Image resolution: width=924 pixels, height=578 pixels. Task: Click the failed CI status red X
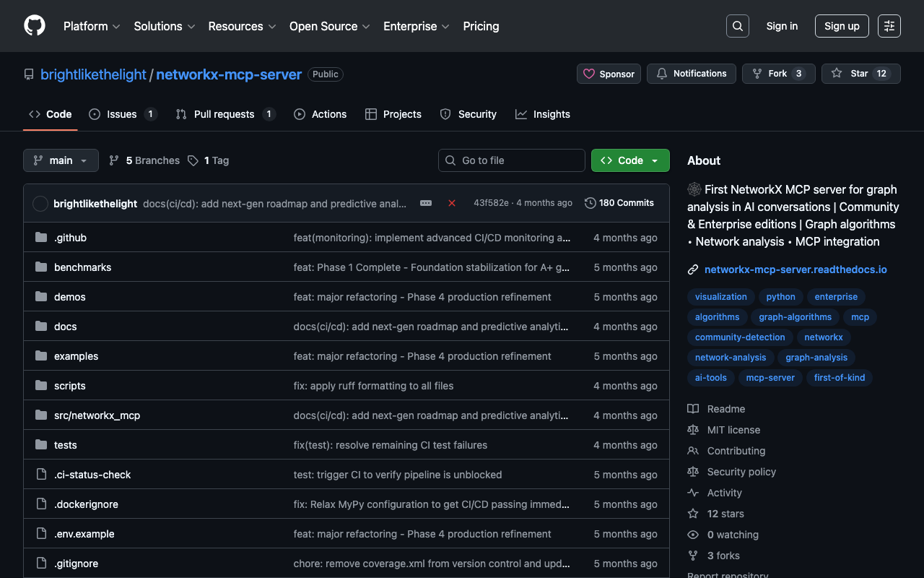pos(452,203)
